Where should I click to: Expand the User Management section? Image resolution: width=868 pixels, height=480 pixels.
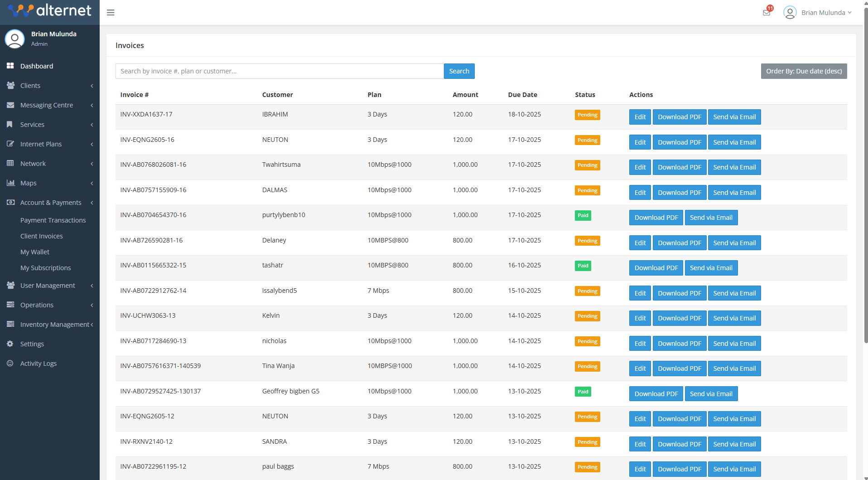pos(48,286)
